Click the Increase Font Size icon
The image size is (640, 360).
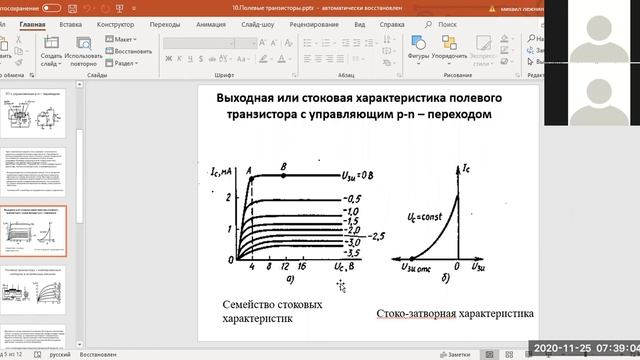coord(263,43)
